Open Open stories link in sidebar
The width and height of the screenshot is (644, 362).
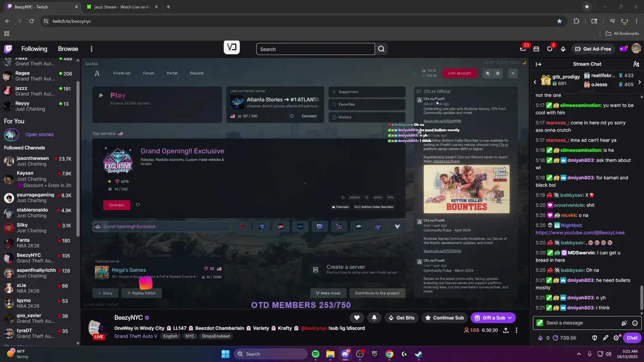point(39,135)
